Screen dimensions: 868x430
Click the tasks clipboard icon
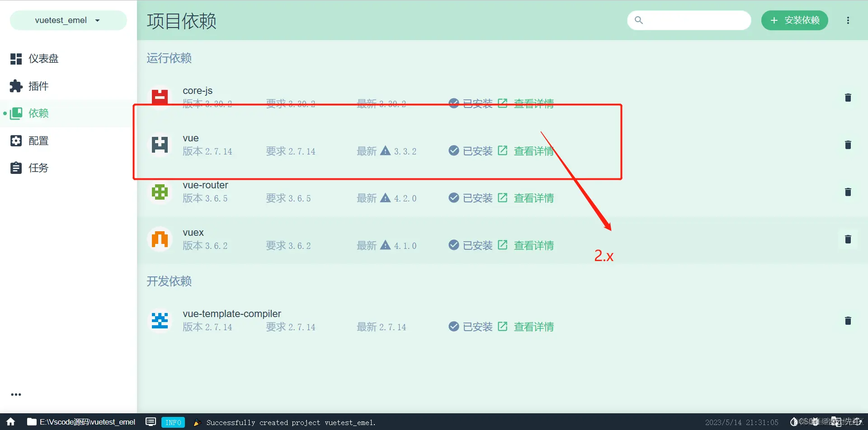(x=16, y=168)
